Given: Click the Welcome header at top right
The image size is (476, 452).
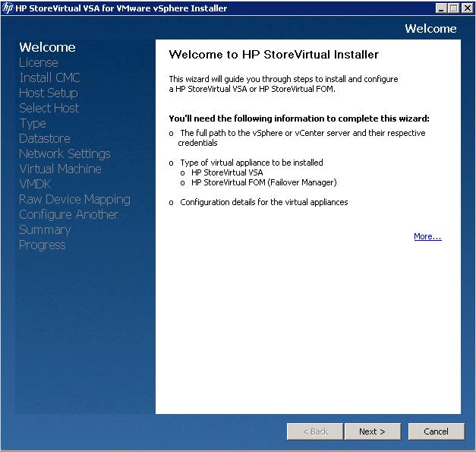Looking at the screenshot, I should [x=430, y=29].
